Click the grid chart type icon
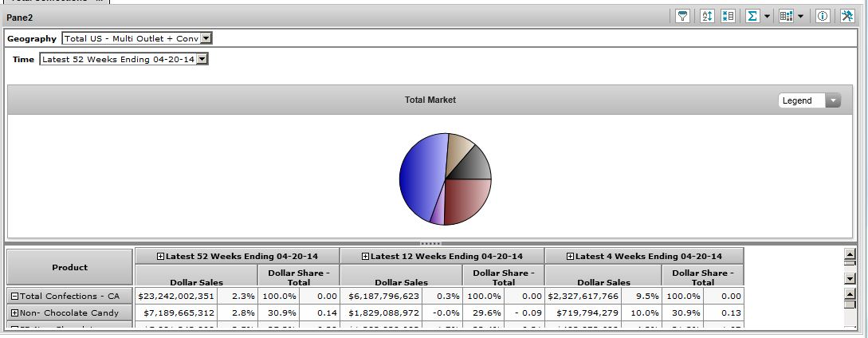868x338 pixels. pos(786,16)
